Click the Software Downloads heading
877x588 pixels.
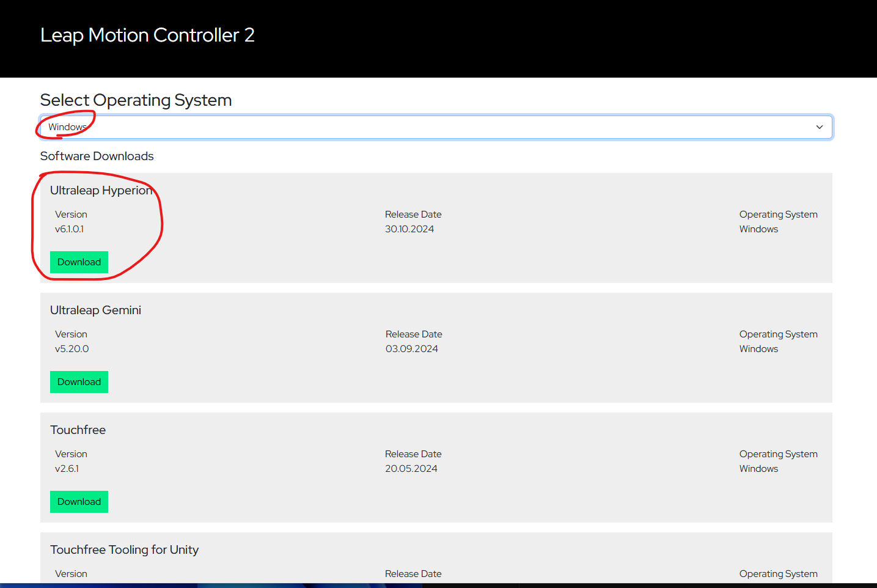click(97, 156)
